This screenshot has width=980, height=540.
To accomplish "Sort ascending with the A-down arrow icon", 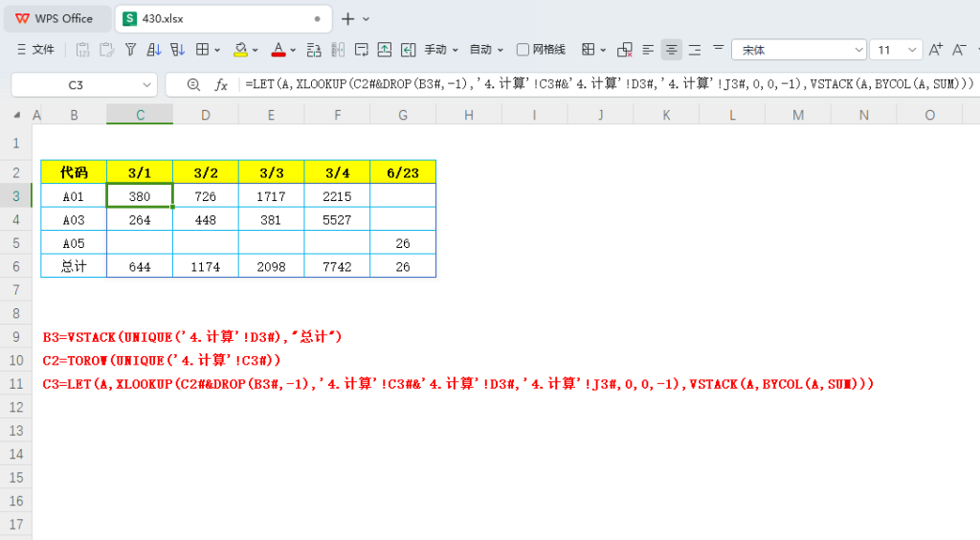I will pyautogui.click(x=154, y=50).
